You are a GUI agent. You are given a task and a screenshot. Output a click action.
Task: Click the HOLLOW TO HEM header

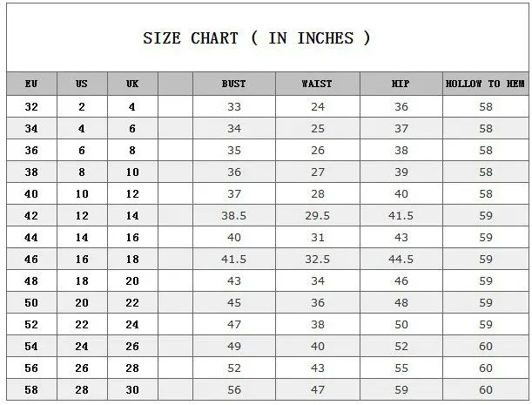pos(485,84)
